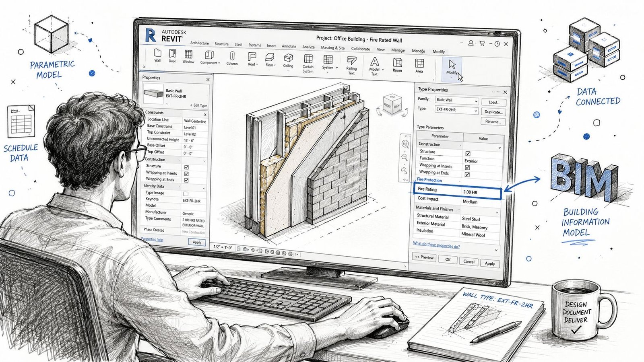Viewport: 644px width, 362px height.
Task: Select the Column tool
Action: [x=232, y=58]
